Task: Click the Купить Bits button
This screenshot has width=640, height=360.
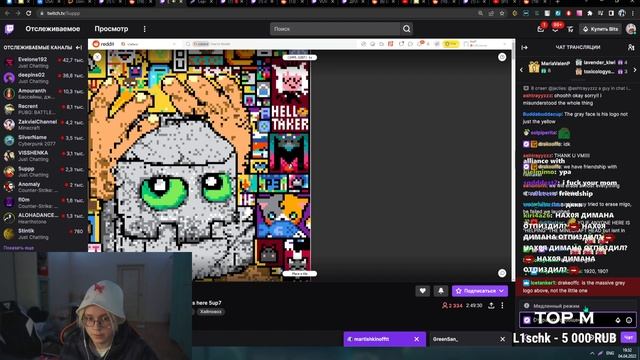Action: coord(601,29)
